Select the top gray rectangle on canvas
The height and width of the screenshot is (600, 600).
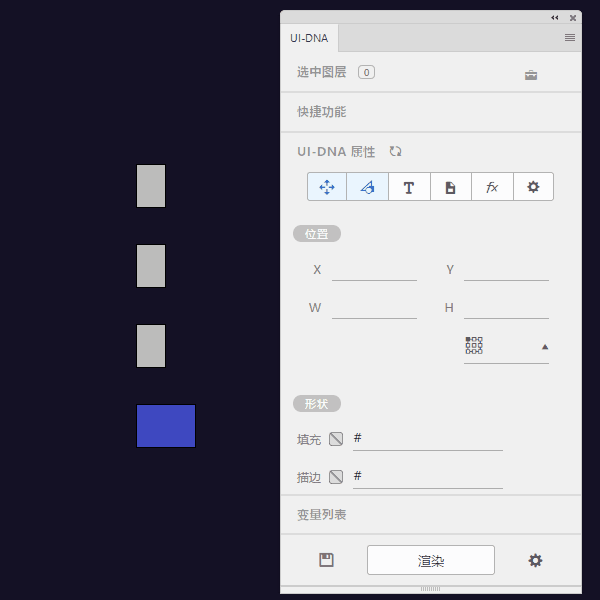[x=151, y=186]
